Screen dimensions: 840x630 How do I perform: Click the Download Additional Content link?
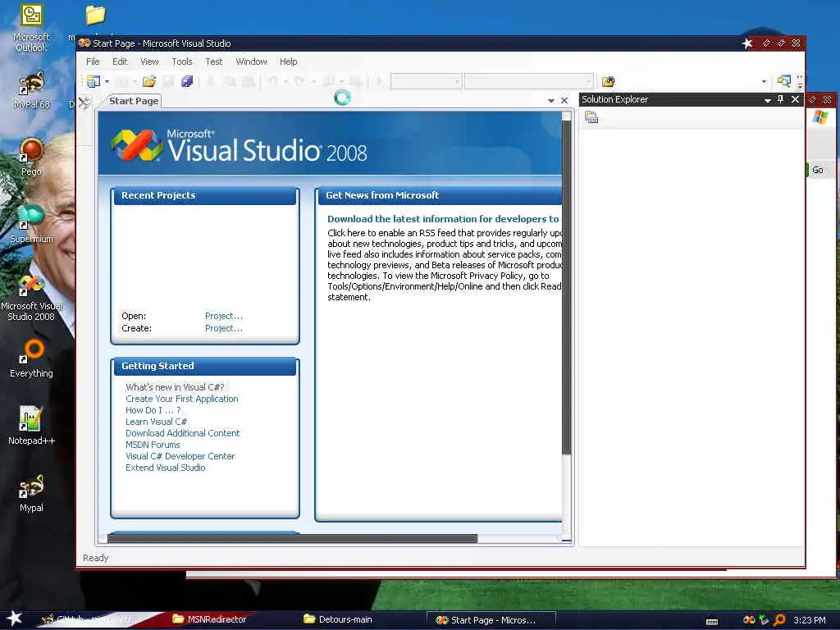183,433
